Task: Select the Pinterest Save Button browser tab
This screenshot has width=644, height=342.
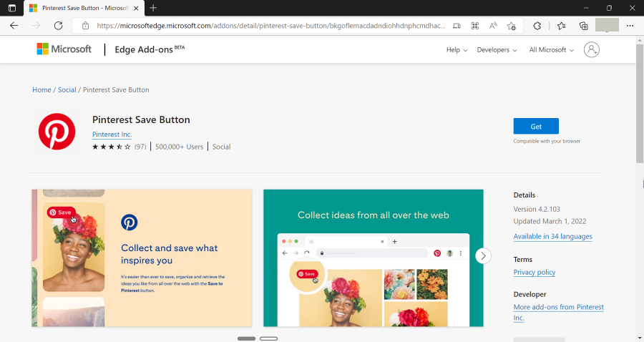Action: pyautogui.click(x=84, y=8)
